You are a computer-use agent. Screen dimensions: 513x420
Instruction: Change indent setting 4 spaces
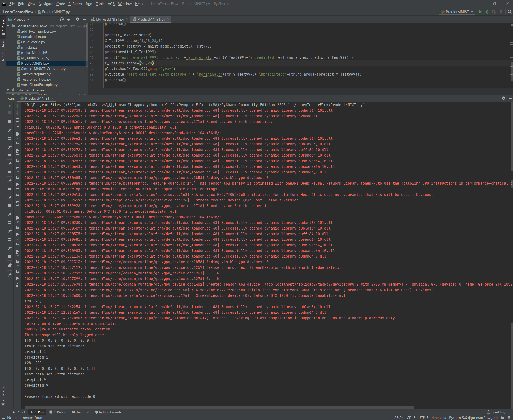(x=439, y=418)
